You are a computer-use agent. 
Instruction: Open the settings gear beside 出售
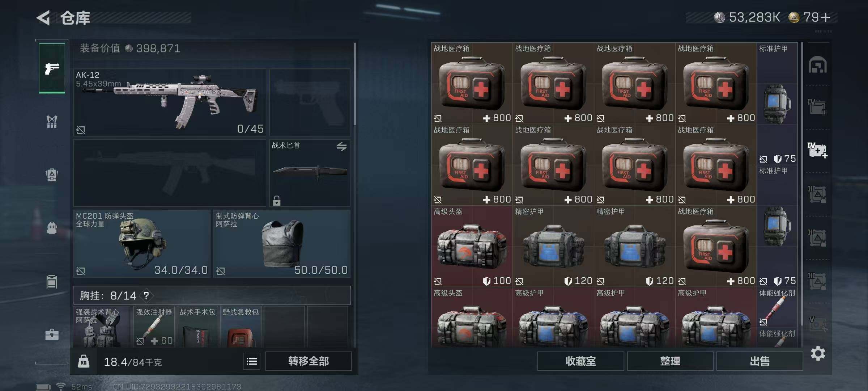pos(818,353)
